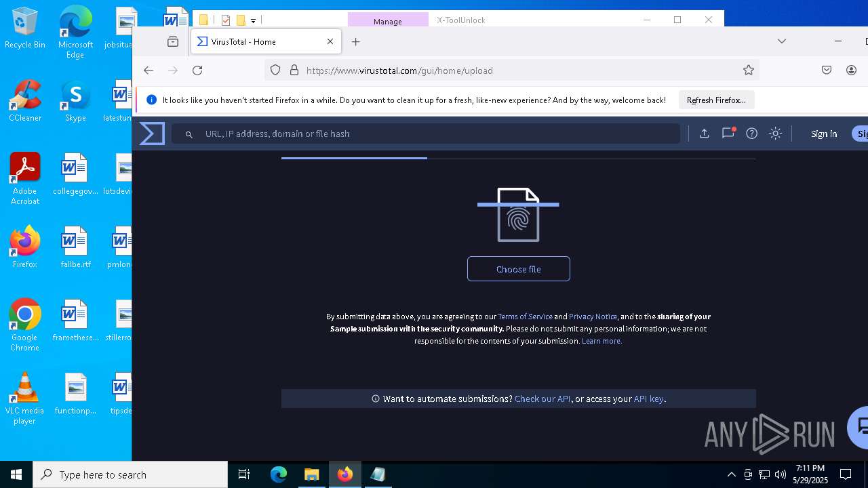
Task: Open the VirusTotal help question mark icon
Action: coord(751,134)
